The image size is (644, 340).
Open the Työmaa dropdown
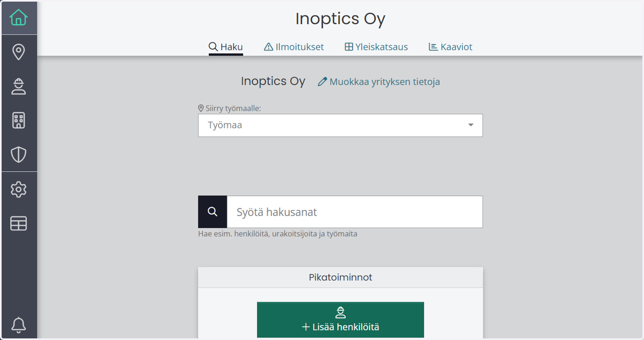coord(340,125)
